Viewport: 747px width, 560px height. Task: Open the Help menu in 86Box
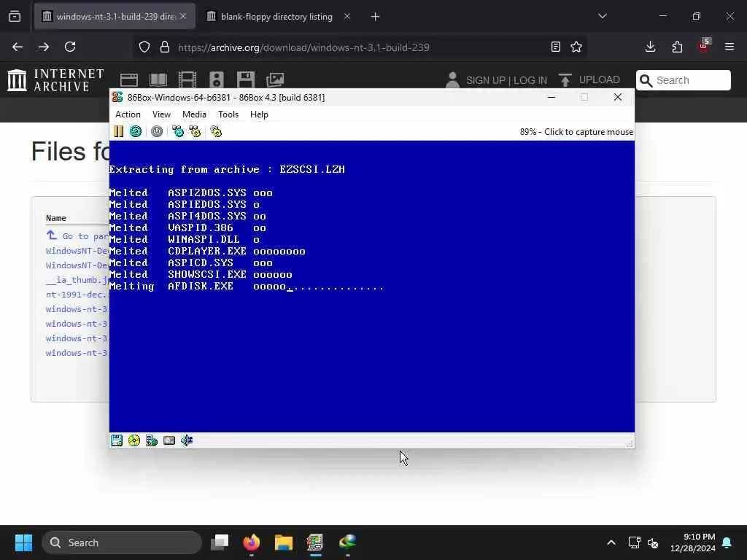(x=259, y=114)
